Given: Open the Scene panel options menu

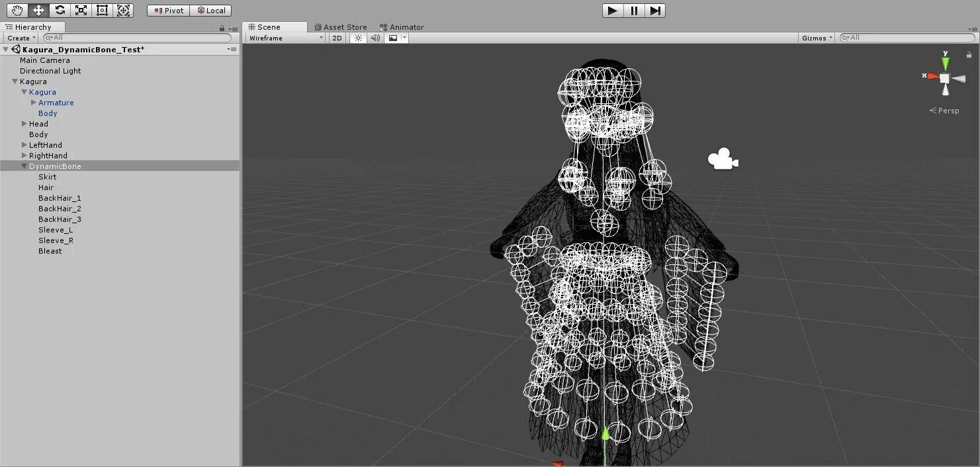Looking at the screenshot, I should coord(973,28).
